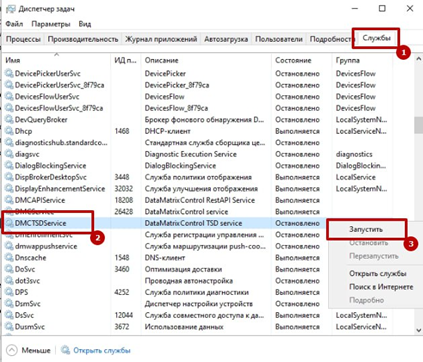Click the DHCP-клиент description cell

[167, 131]
